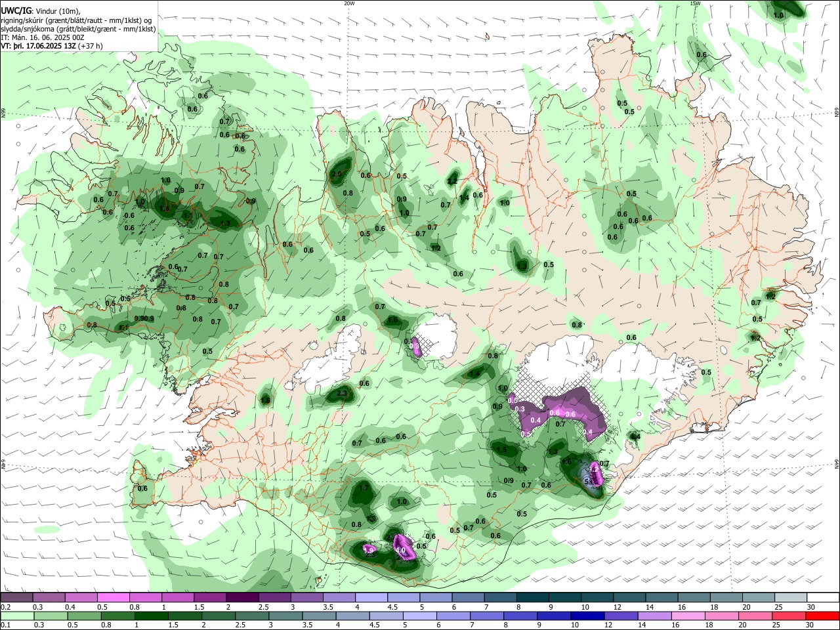Pick upper legend swatch between 4 and 4.5
The height and width of the screenshot is (630, 840).
[x=371, y=597]
